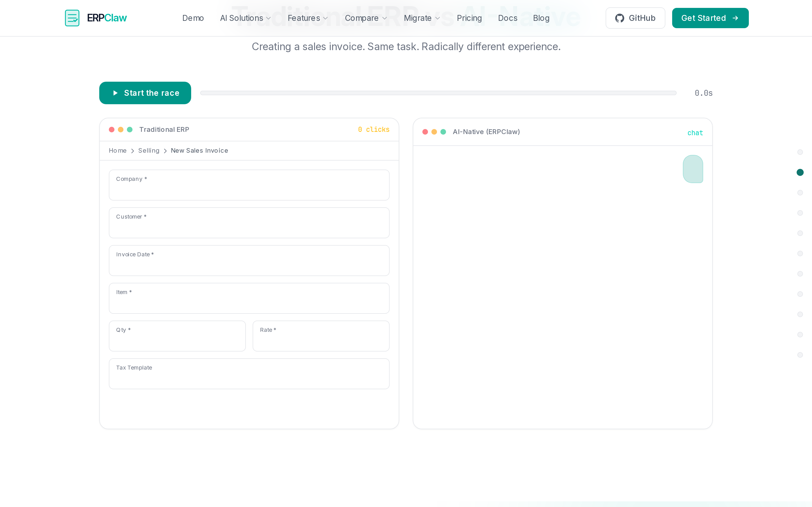
Task: Open the GitHub repository link
Action: point(635,18)
